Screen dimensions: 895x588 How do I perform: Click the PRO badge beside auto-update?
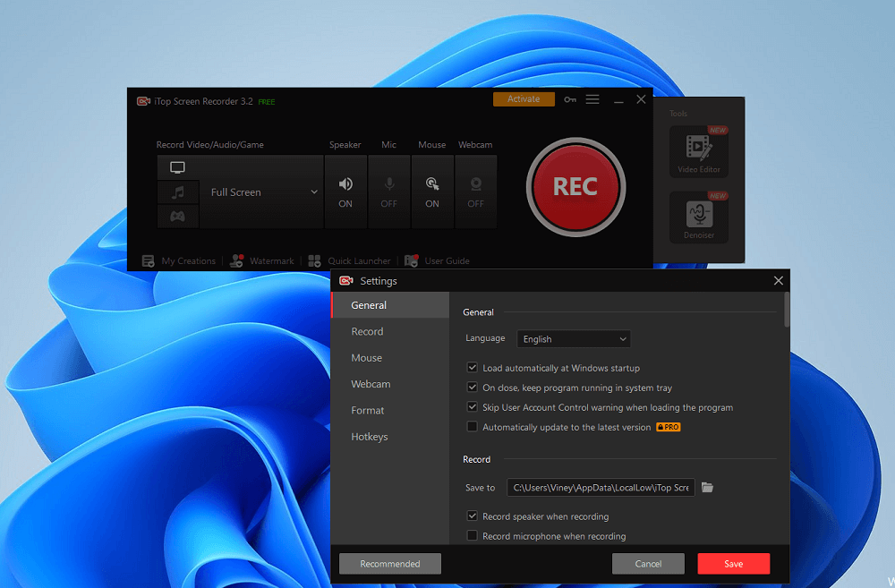tap(669, 427)
